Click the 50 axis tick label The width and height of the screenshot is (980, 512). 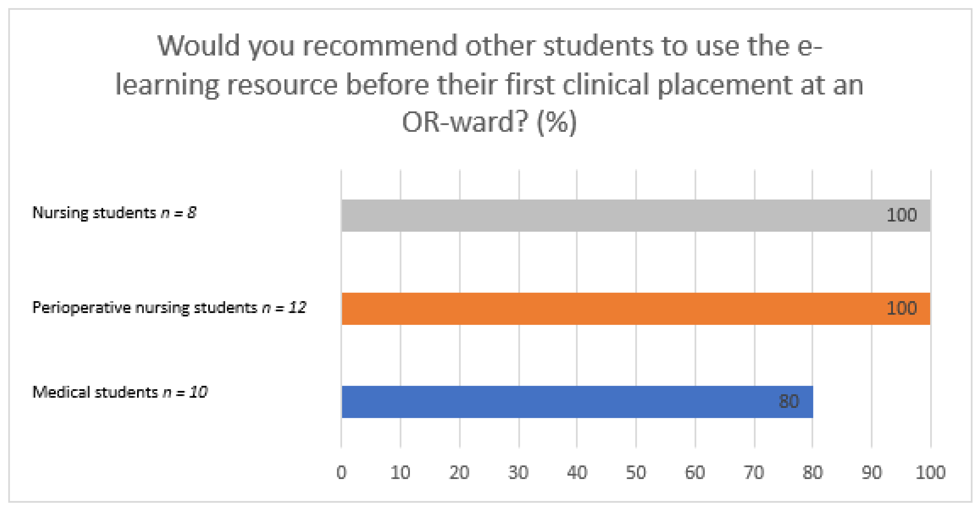[636, 473]
